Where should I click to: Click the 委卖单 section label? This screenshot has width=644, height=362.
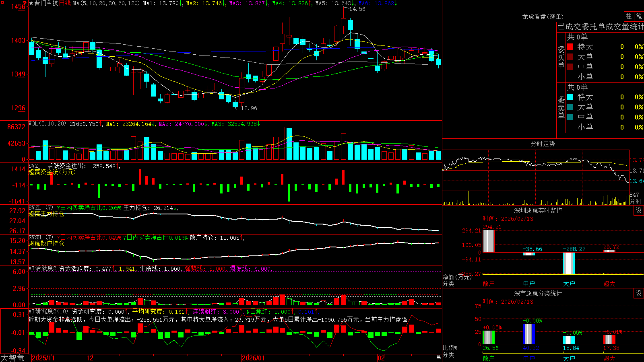pos(561,108)
